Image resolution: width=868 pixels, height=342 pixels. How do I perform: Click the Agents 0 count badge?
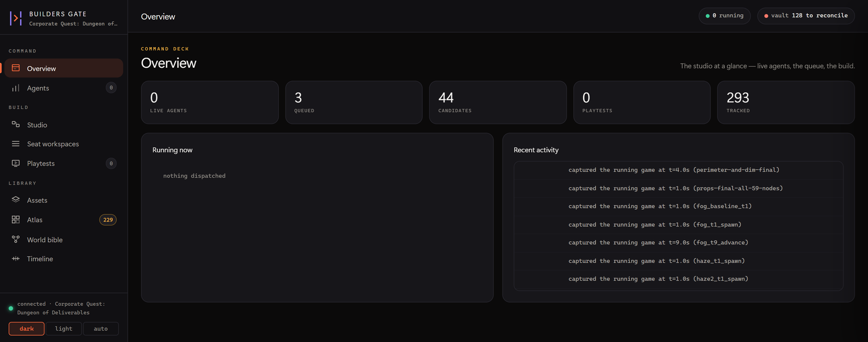point(111,88)
